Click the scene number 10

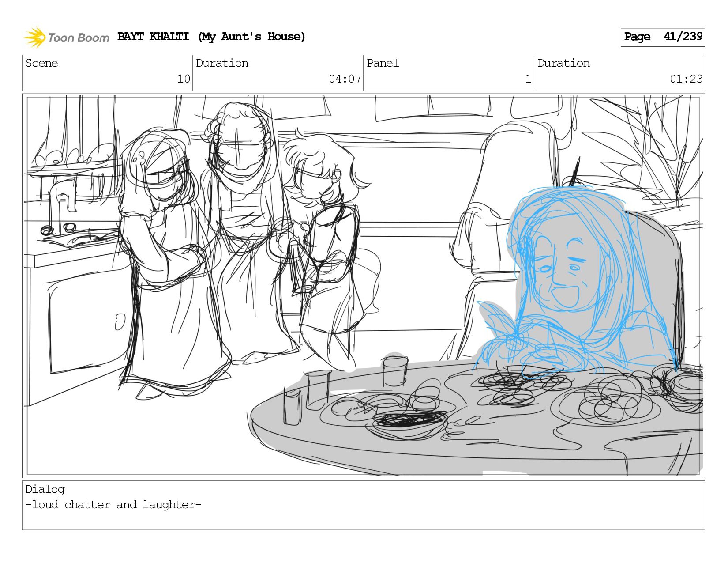[x=184, y=79]
